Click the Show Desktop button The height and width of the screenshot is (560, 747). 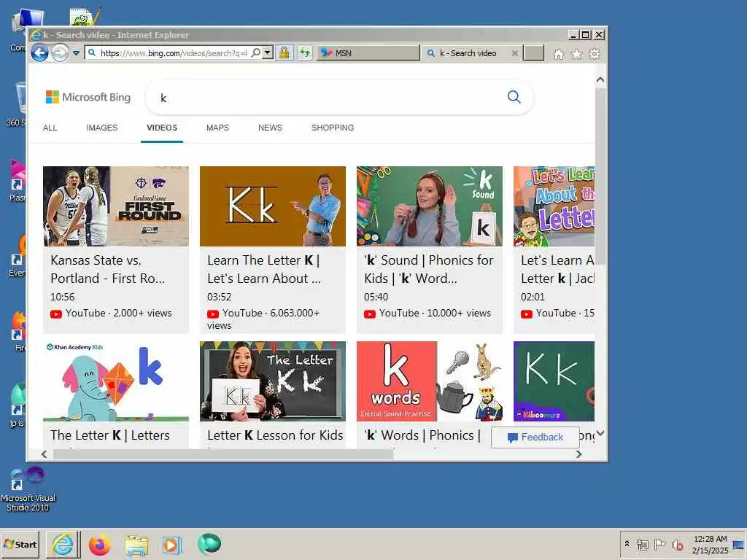(x=739, y=544)
